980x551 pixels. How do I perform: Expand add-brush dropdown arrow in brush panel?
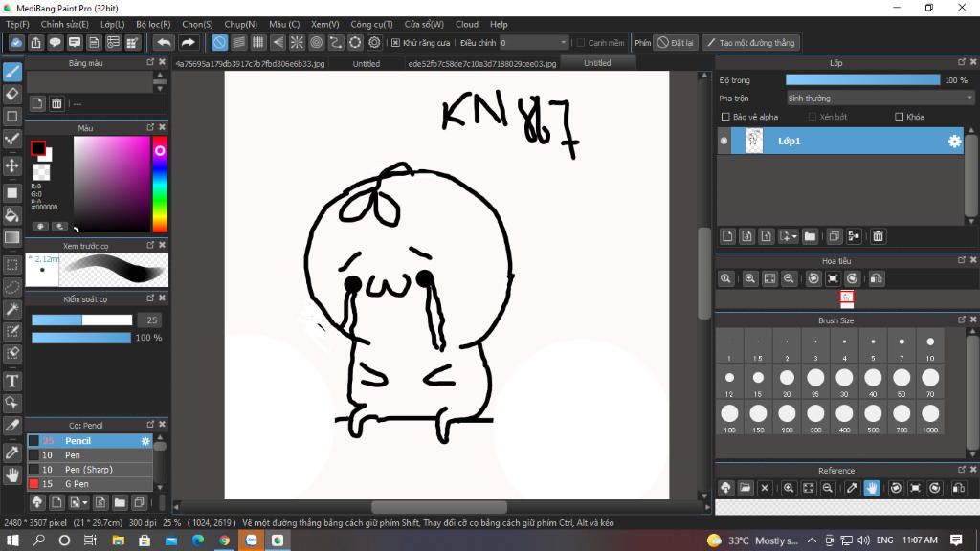point(85,502)
